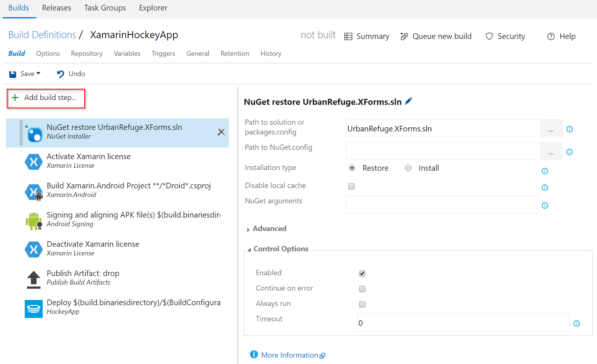Select 'Build Xamarin.Android Project' step text
Screen dimensions: 597x364
click(129, 186)
